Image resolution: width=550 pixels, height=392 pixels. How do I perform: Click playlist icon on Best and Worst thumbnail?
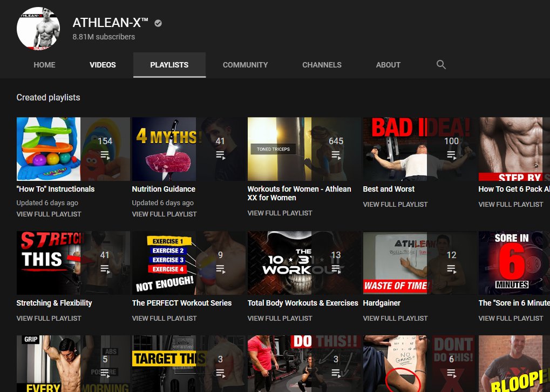(x=451, y=155)
